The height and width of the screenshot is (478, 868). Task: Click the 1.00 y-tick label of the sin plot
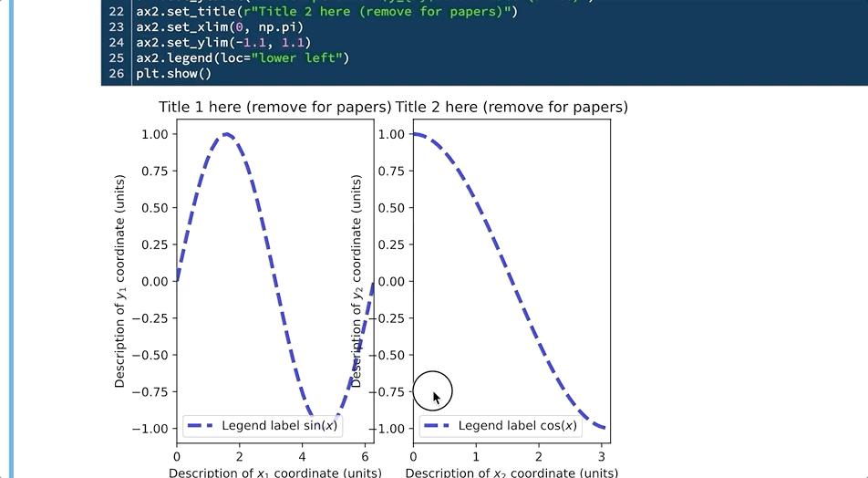click(154, 134)
